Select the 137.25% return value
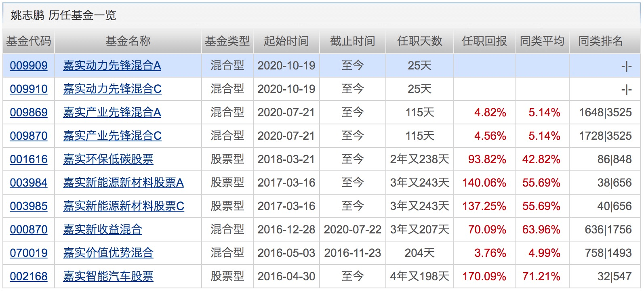Screen dimensions: 644x294 point(484,206)
